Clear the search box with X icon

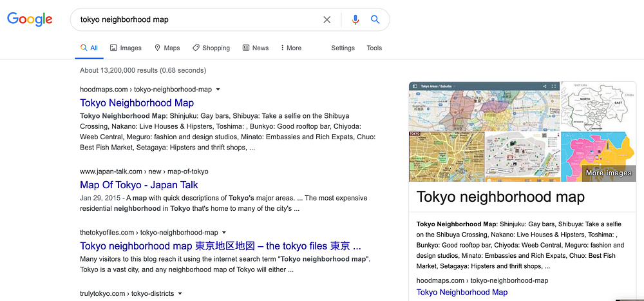tap(327, 19)
